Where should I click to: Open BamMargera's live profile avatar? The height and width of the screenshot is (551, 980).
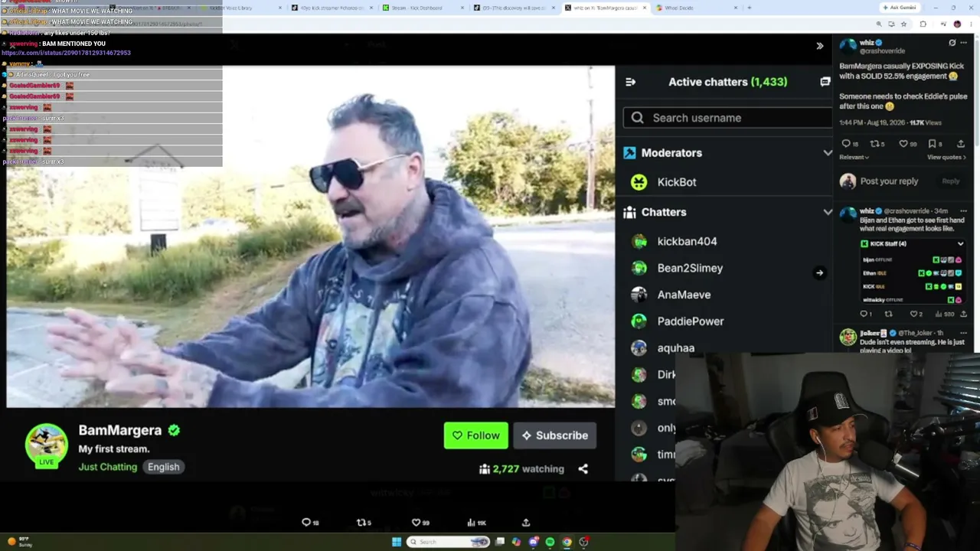[x=47, y=445]
